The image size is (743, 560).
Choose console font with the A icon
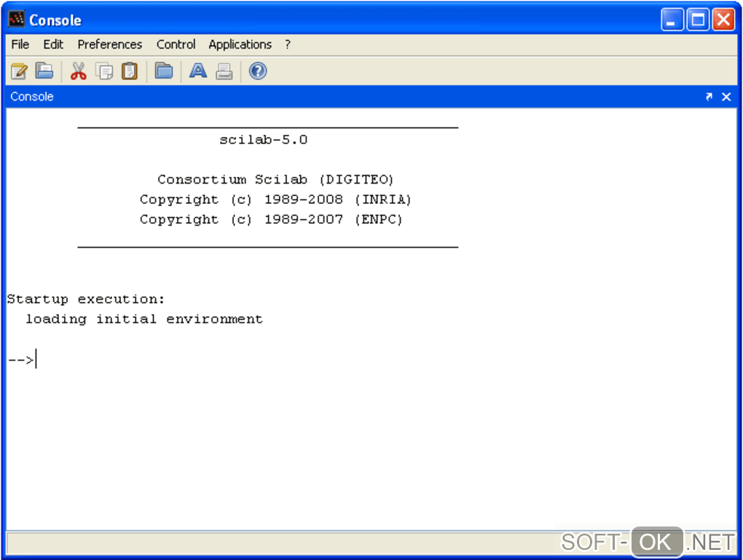198,71
